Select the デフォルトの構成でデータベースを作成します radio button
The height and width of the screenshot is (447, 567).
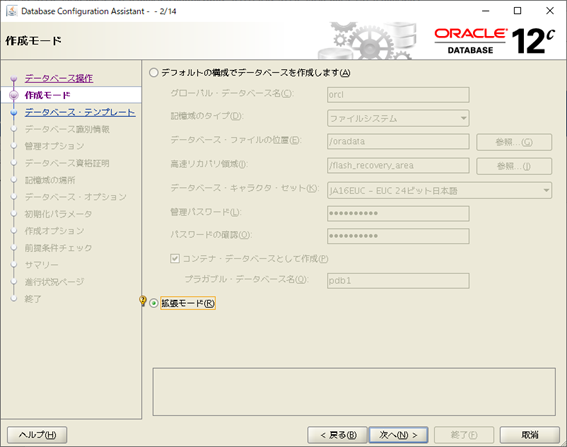point(154,73)
